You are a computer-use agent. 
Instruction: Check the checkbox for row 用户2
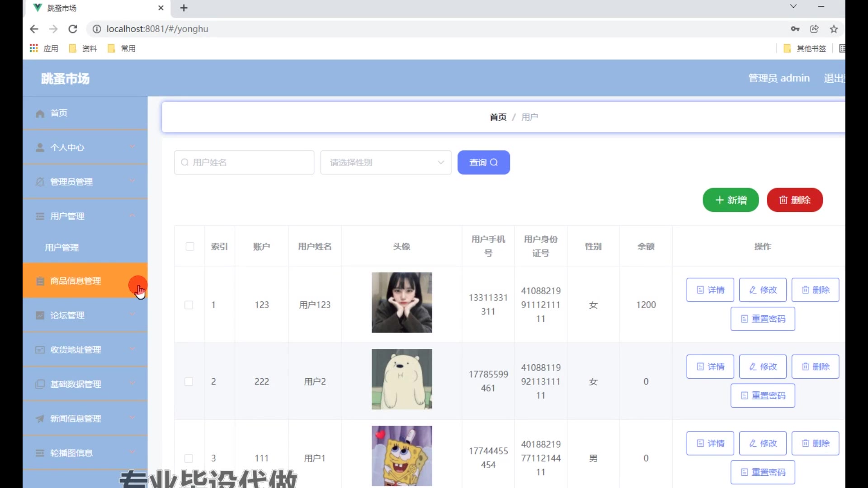tap(189, 382)
